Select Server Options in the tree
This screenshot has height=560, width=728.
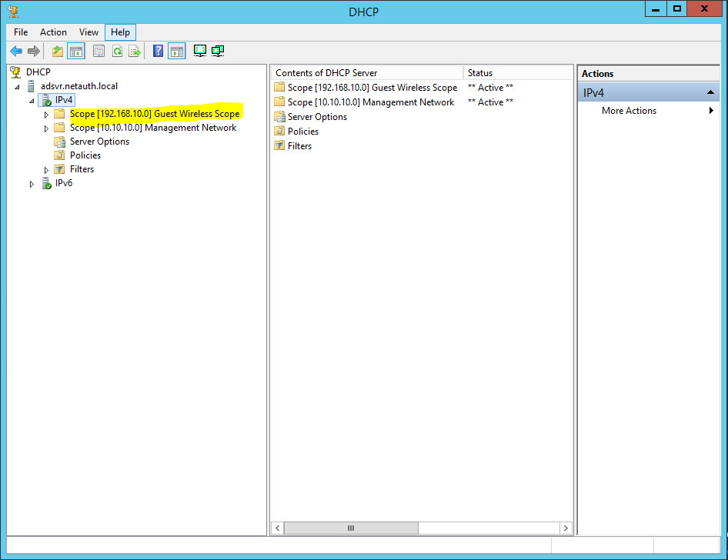99,142
